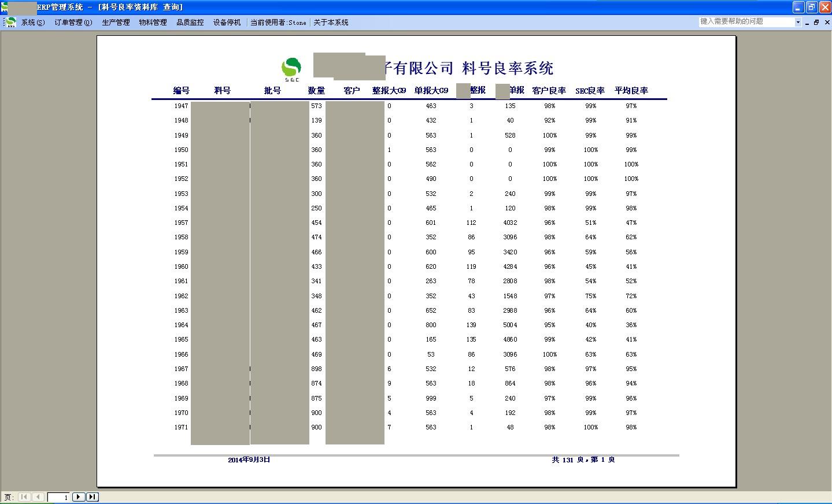832x504 pixels.
Task: Click the 编号 column header
Action: click(182, 90)
